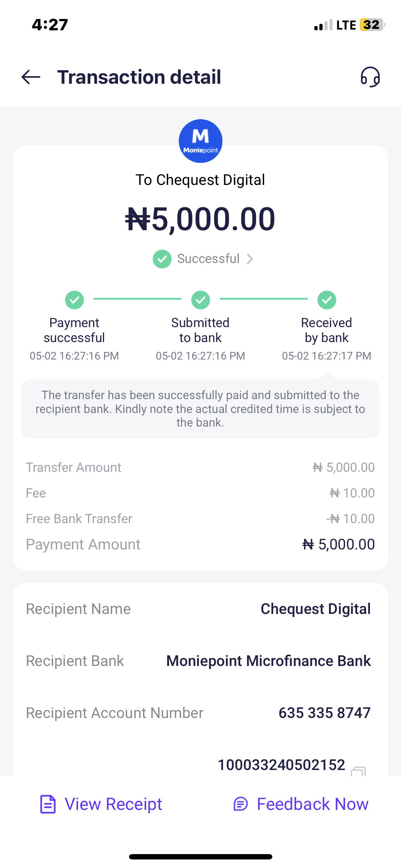Copy transaction number with copy icon

point(358,771)
